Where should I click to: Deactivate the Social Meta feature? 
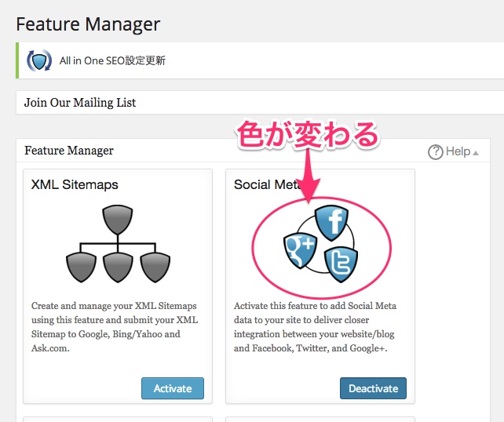tap(373, 388)
